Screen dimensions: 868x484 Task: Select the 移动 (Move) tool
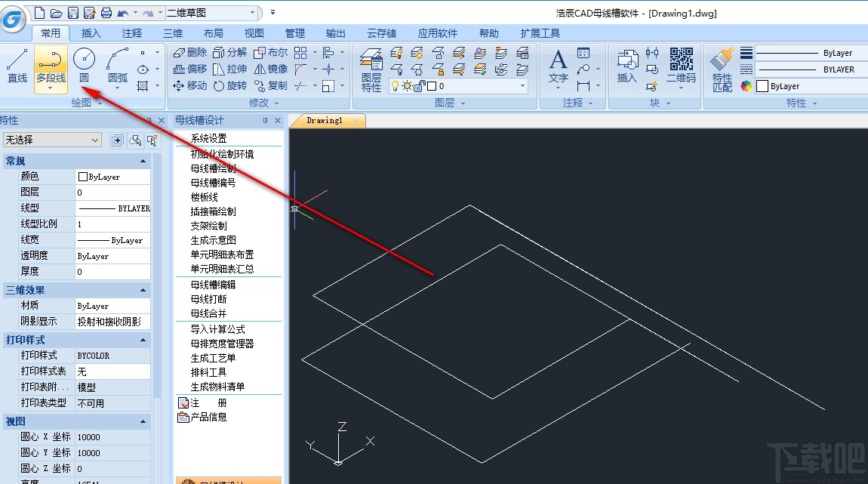click(x=194, y=85)
